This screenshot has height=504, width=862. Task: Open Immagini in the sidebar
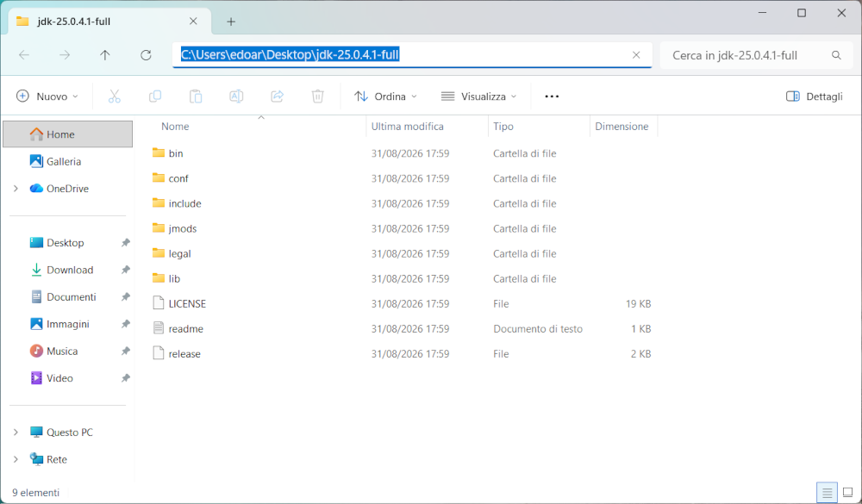pyautogui.click(x=67, y=324)
